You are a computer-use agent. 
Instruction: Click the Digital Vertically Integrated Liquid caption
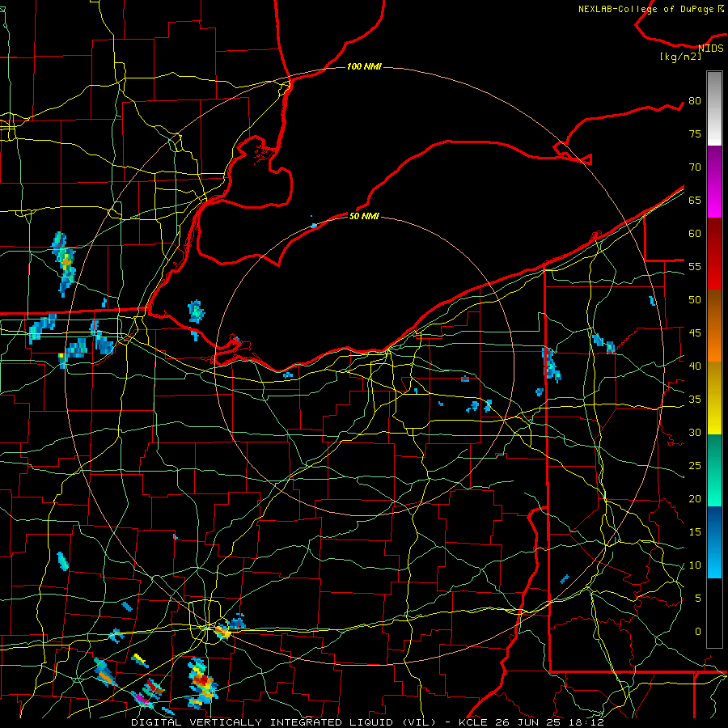(x=367, y=722)
